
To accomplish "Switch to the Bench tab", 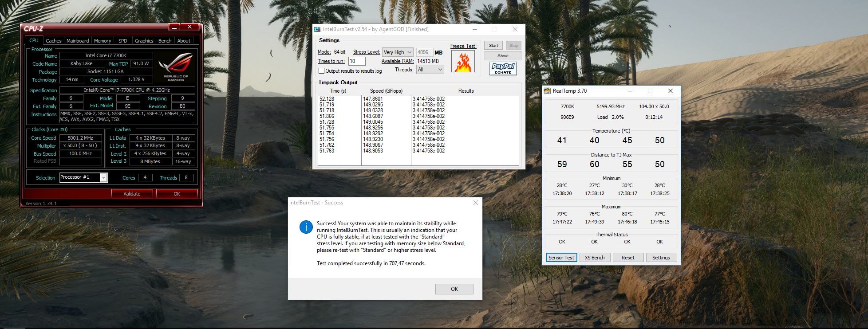I will (165, 41).
